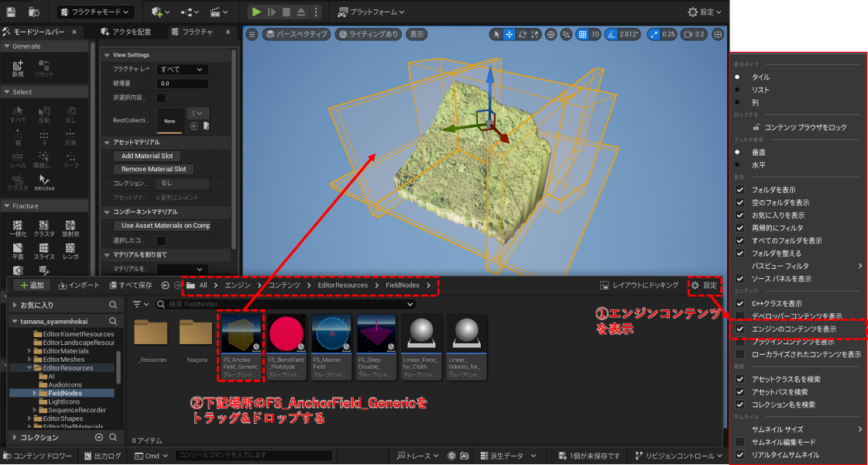Enable エンジンのコンテンツを表示 checkbox

tap(740, 329)
